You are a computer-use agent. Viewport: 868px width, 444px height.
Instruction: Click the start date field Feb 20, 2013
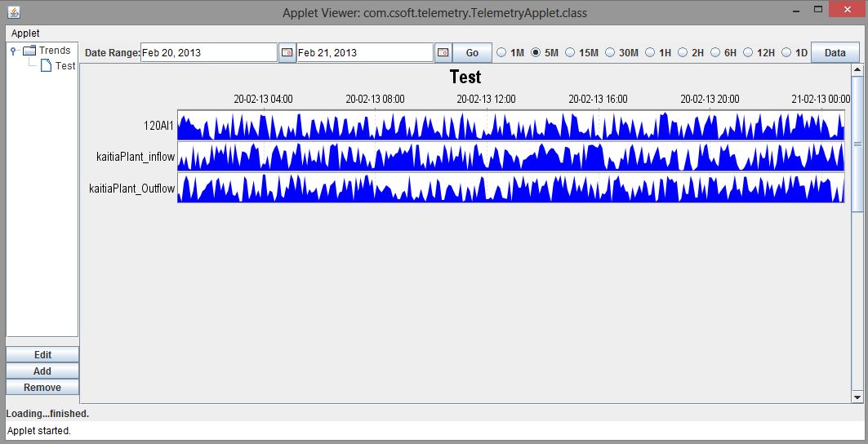209,52
